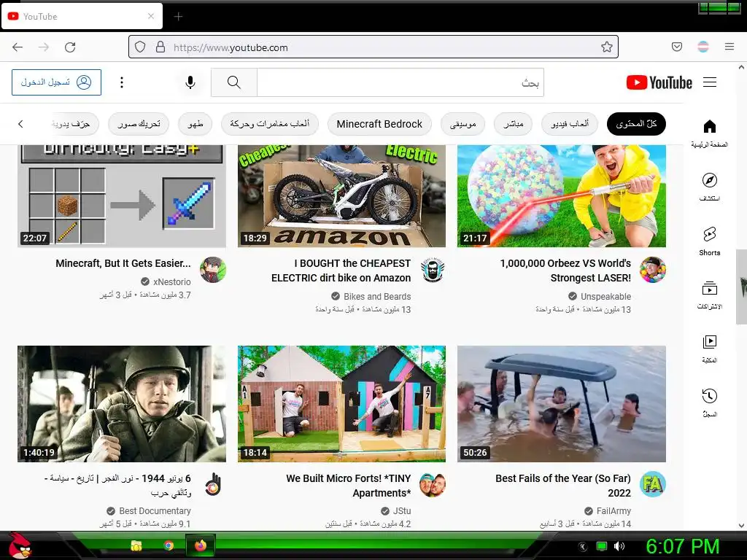Image resolution: width=747 pixels, height=560 pixels.
Task: Bookmark this page with star icon
Action: point(606,47)
